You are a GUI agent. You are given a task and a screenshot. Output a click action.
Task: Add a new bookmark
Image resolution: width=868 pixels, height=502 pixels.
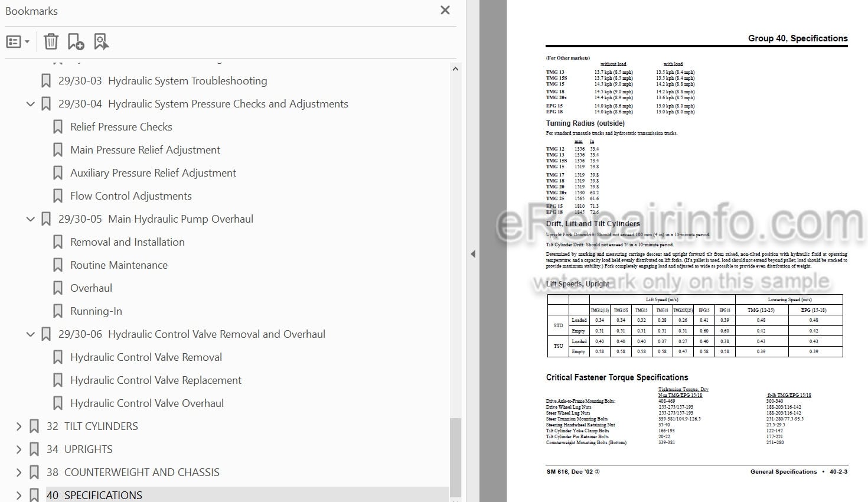point(76,42)
